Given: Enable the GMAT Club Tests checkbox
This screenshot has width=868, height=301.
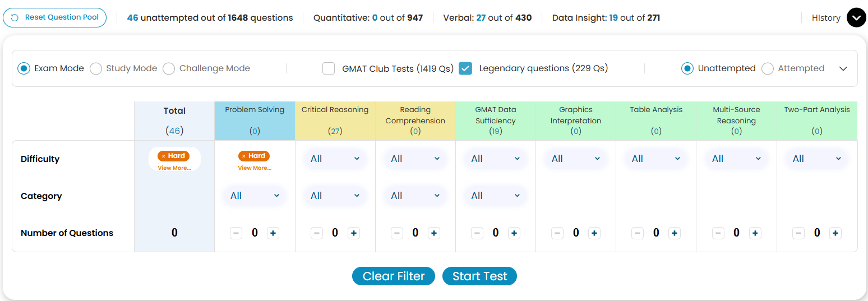Looking at the screenshot, I should point(329,68).
